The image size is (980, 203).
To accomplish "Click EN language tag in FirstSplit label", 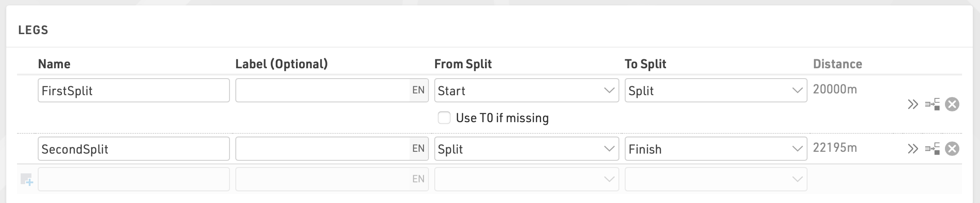I will pyautogui.click(x=418, y=90).
